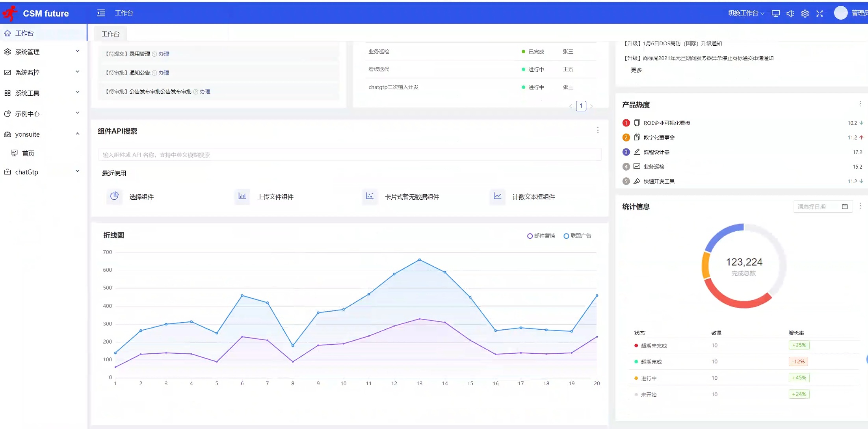Viewport: 868px width, 429px height.
Task: Click the tool icon beside 快速开发工具
Action: point(637,181)
